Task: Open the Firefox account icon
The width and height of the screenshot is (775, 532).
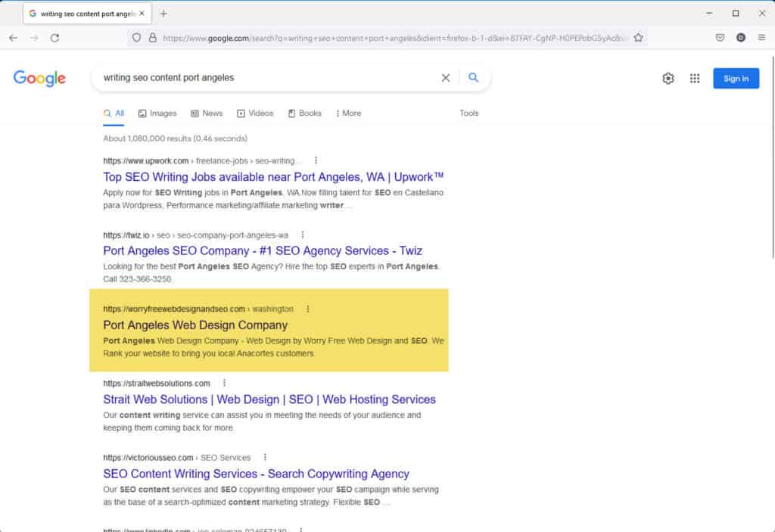Action: coord(741,38)
